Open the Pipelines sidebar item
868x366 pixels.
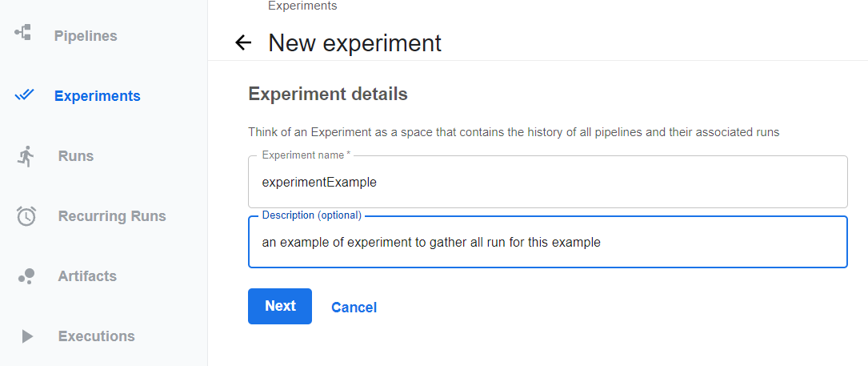click(x=86, y=36)
